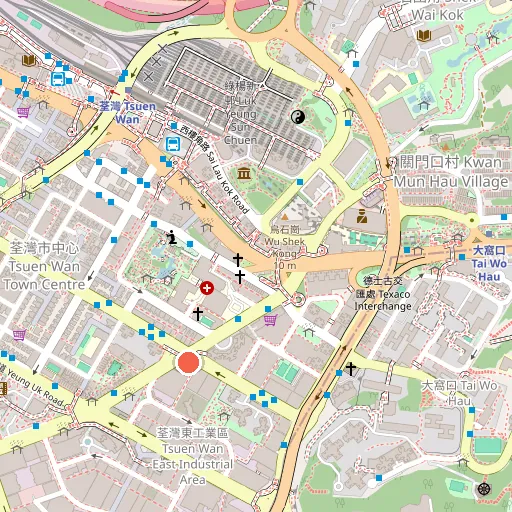
Task: Click the information point icon in the park
Action: (x=172, y=237)
